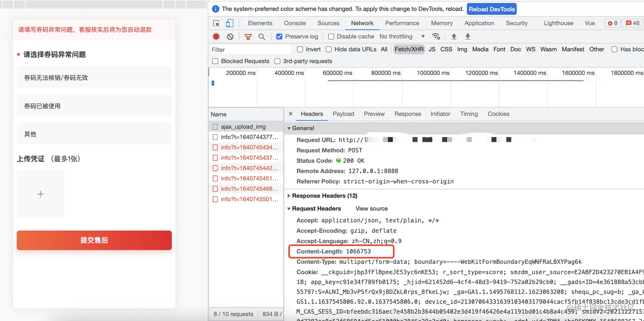Filter requests by Img
Image resolution: width=644 pixels, height=321 pixels.
coord(462,49)
